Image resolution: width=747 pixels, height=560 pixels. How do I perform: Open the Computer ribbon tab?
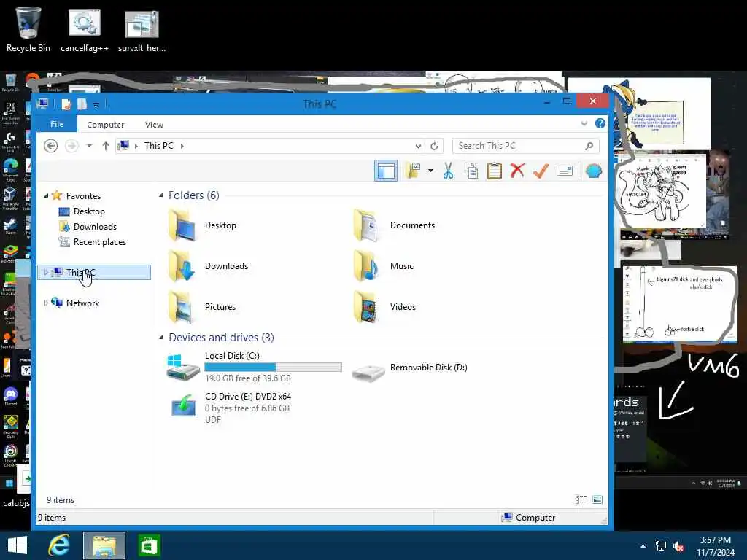(105, 124)
